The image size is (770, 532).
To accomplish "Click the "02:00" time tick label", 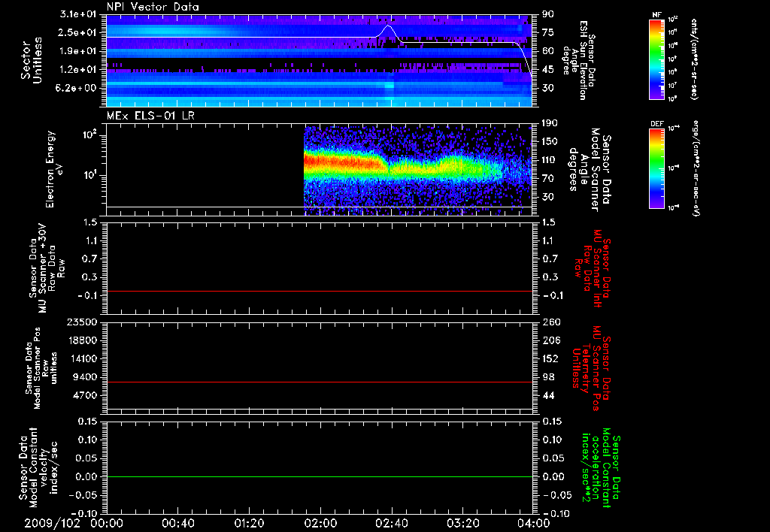I will pyautogui.click(x=320, y=523).
